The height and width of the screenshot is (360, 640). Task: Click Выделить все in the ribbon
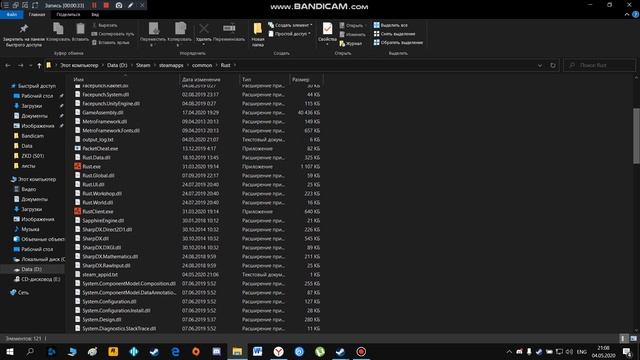tap(391, 25)
